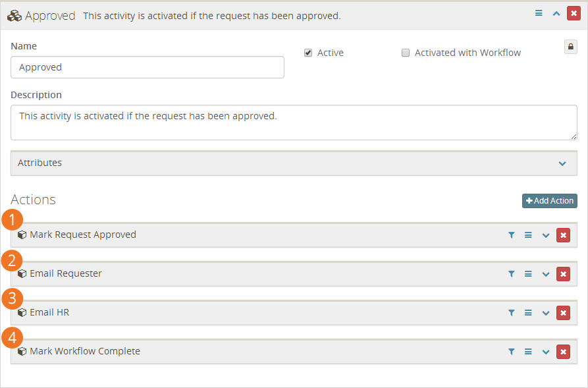This screenshot has width=588, height=388.
Task: Expand the Mark Request Approved action
Action: pos(546,235)
